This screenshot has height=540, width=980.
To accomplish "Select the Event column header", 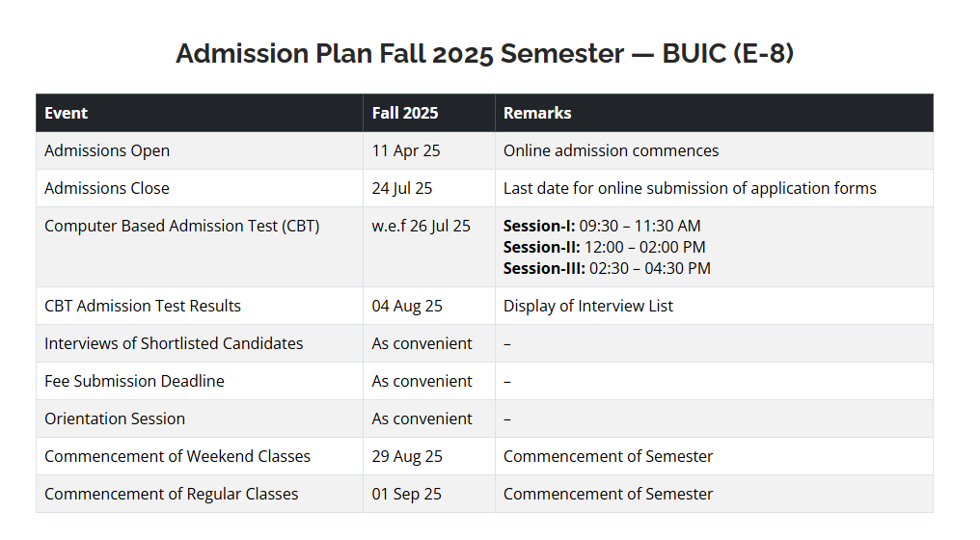I will coord(200,113).
